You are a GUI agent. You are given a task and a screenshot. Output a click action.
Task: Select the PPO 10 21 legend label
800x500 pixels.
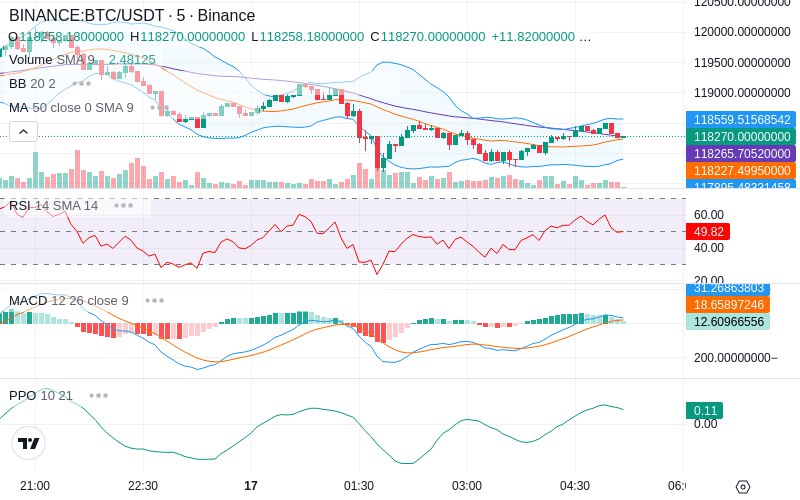[x=41, y=395]
